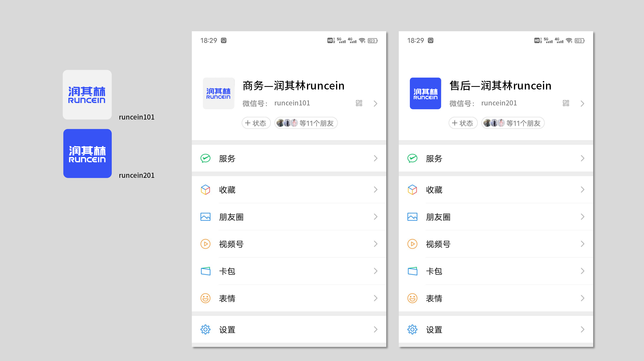Open 服务 icon in runcein101 screen
Viewport: 644px width, 361px height.
point(206,158)
